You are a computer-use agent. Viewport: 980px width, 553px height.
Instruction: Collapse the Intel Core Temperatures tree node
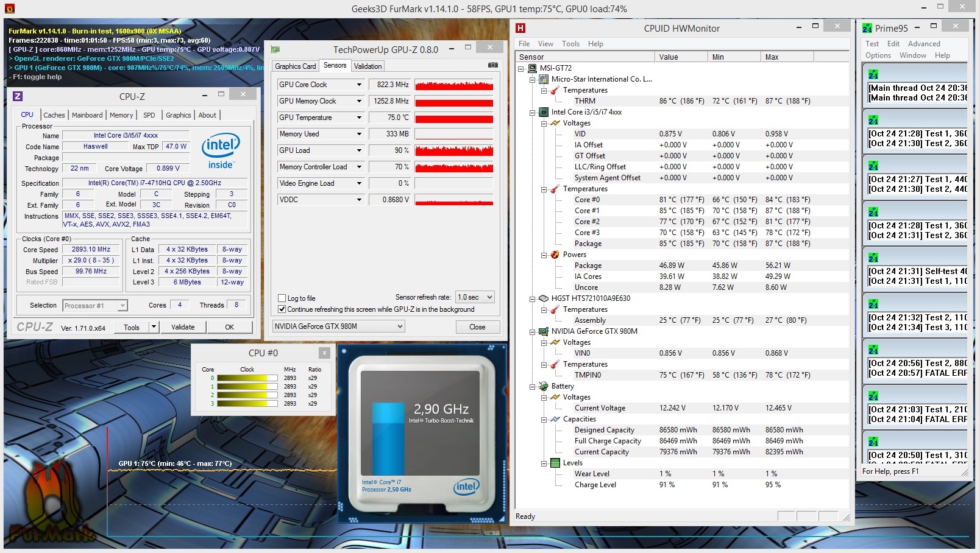[544, 189]
